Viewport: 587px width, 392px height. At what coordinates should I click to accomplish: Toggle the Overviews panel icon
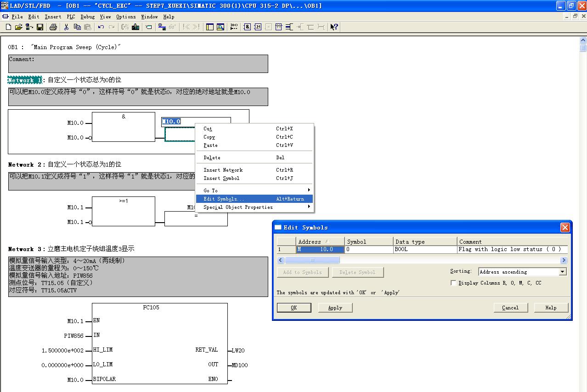tap(210, 27)
